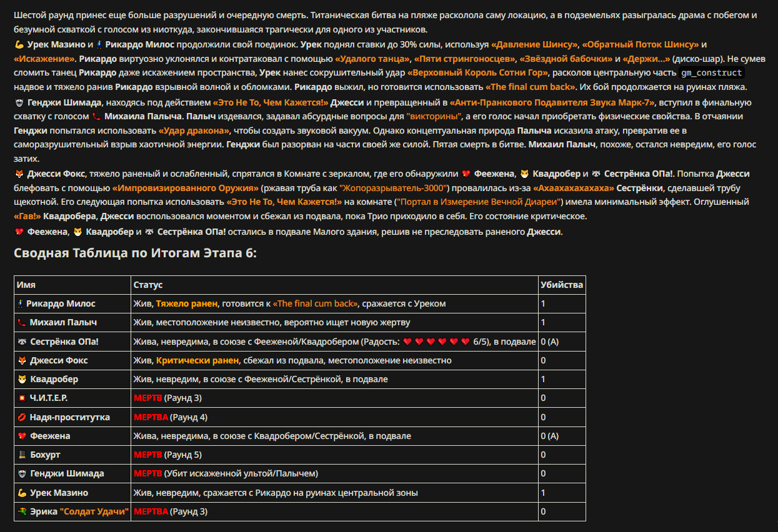Viewport: 778px width, 532px height.
Task: Click orange "Солдат Удачи" in Эрика's name
Action: pyautogui.click(x=94, y=511)
